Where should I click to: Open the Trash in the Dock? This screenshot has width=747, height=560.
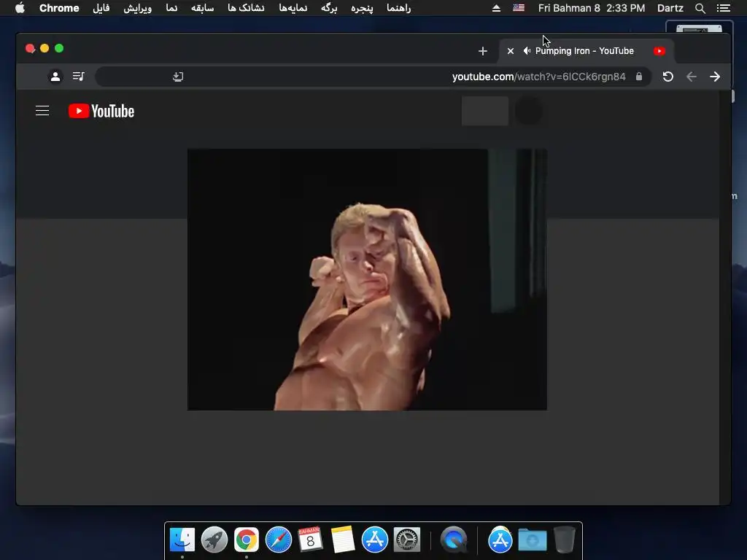pos(564,540)
